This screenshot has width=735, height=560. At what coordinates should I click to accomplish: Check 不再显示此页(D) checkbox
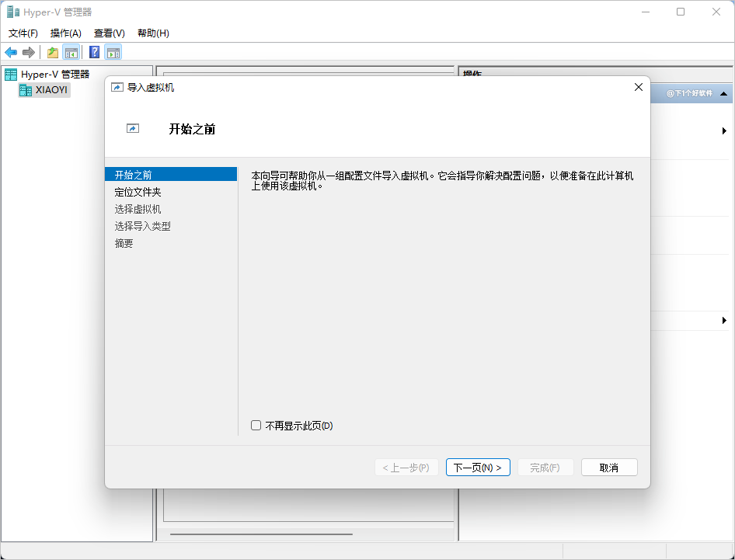pyautogui.click(x=256, y=426)
